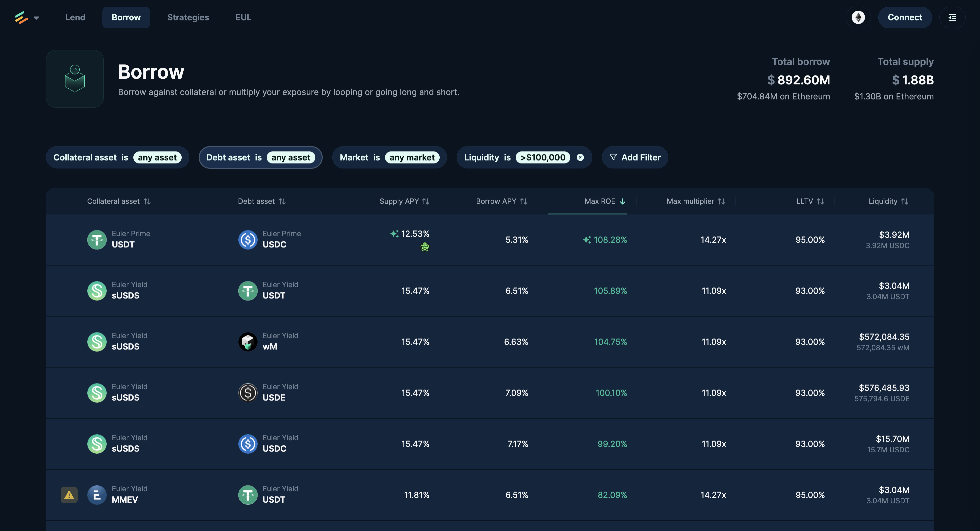Image resolution: width=980 pixels, height=531 pixels.
Task: Click Total supply $1.88B figure
Action: tap(912, 80)
